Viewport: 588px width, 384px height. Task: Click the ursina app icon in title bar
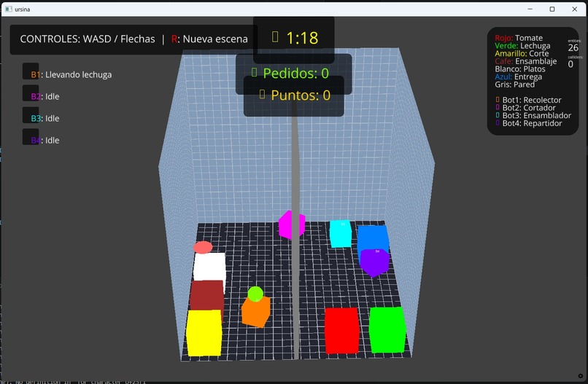(9, 9)
